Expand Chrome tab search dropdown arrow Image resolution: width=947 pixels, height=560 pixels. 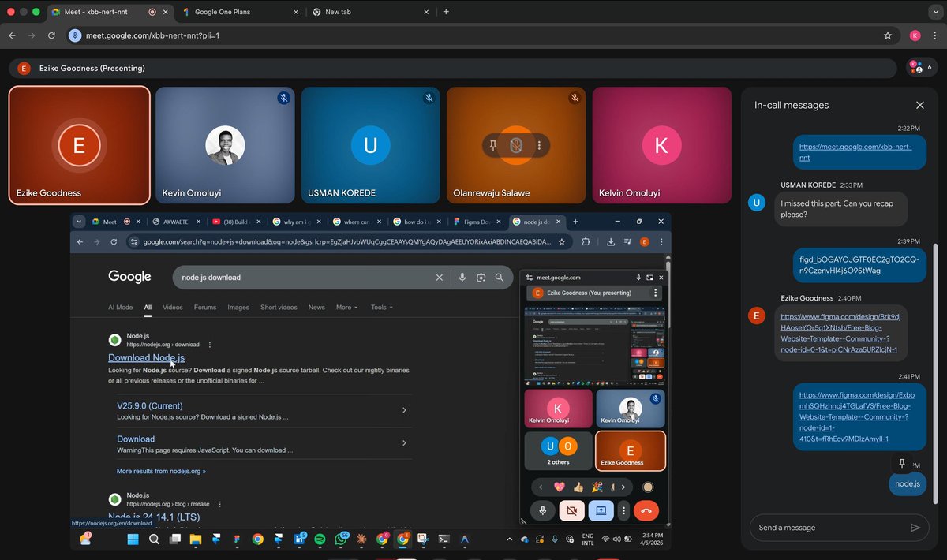pos(934,12)
